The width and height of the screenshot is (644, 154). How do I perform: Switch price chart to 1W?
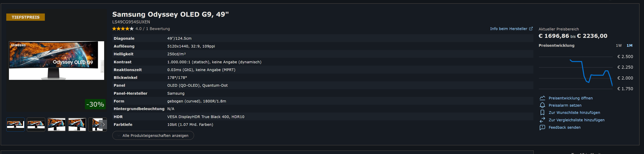coord(619,45)
